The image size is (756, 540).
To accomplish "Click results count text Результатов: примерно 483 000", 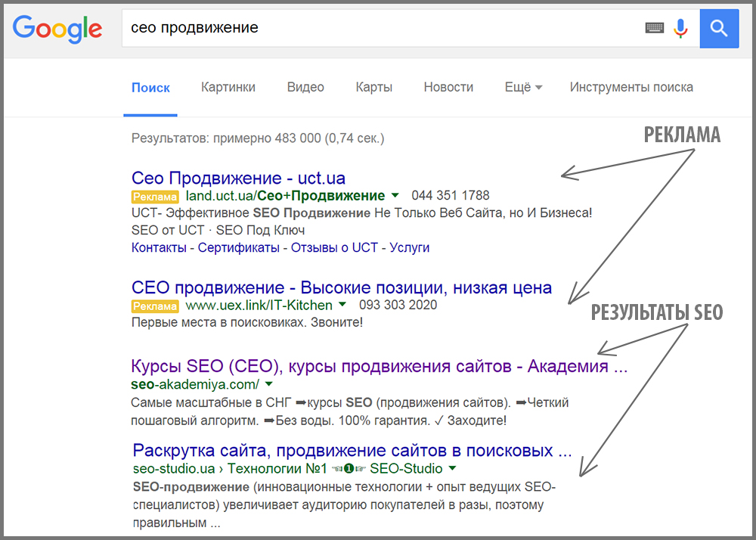I will click(258, 138).
